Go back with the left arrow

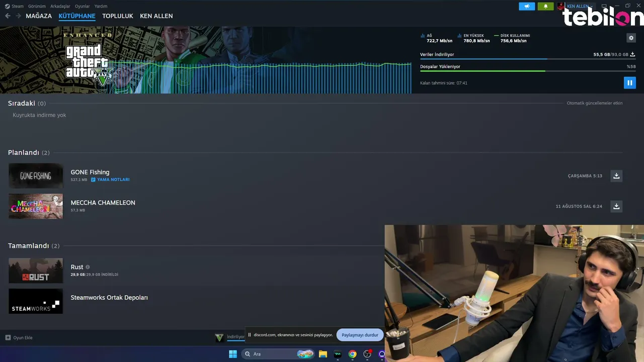pyautogui.click(x=8, y=16)
